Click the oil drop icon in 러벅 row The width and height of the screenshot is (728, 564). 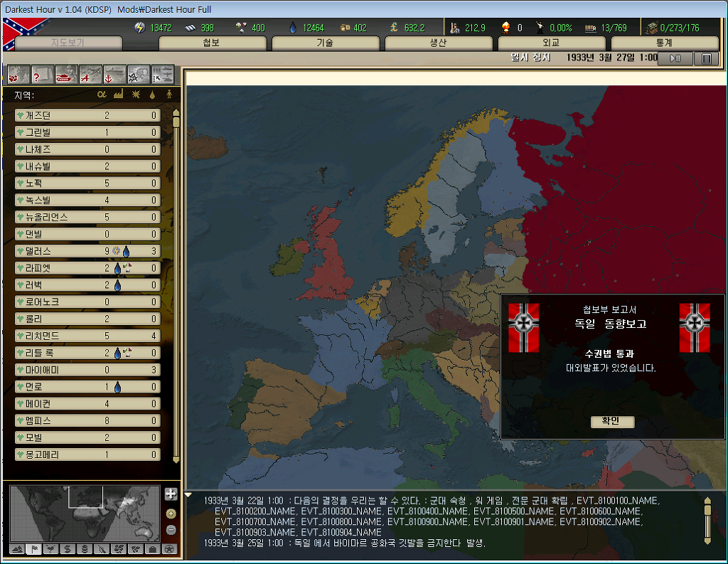[x=117, y=285]
